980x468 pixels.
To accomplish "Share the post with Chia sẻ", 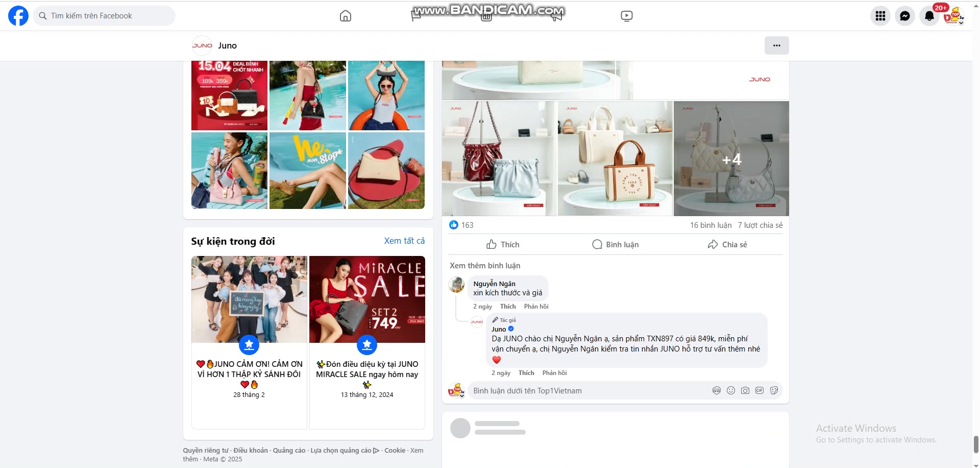I will (727, 245).
